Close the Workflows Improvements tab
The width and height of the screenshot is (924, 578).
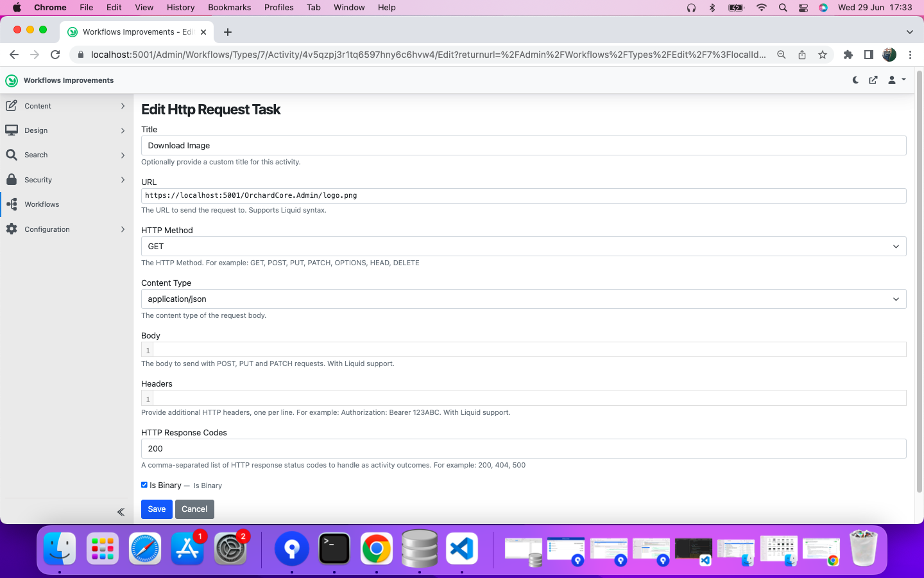(203, 32)
